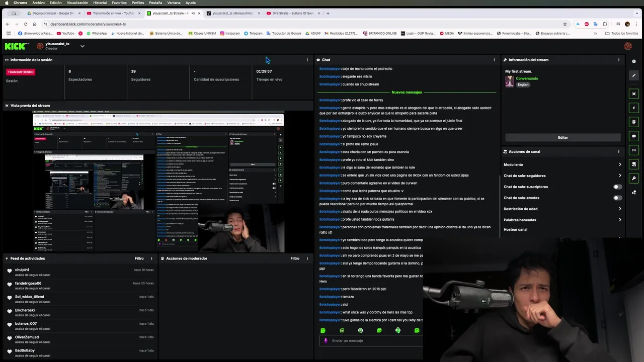Expand Palabras baneadas settings

(562, 220)
